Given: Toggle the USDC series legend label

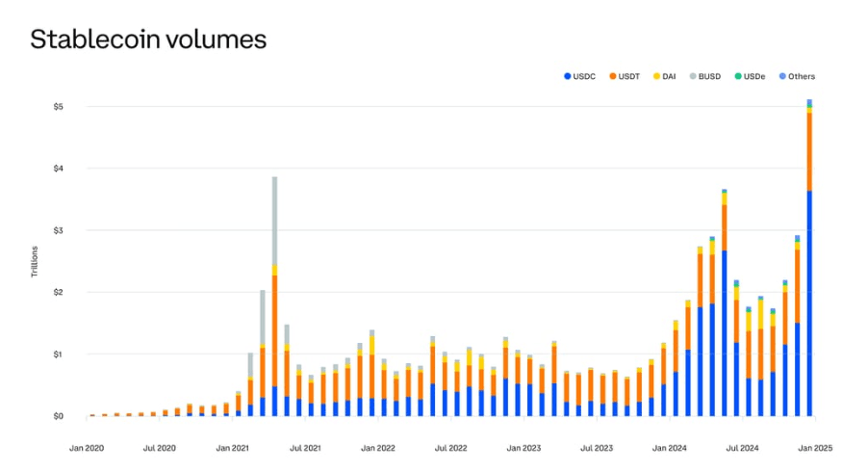Looking at the screenshot, I should [x=585, y=76].
